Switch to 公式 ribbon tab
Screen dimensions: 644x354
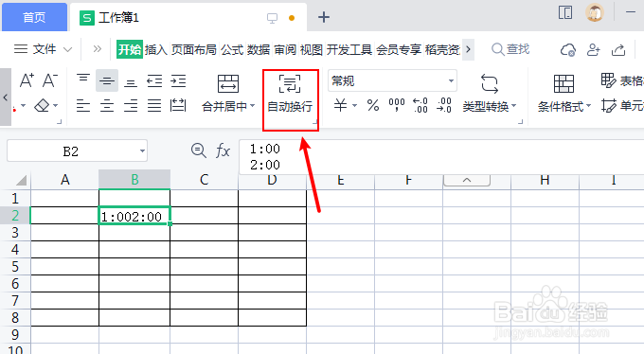tap(232, 49)
